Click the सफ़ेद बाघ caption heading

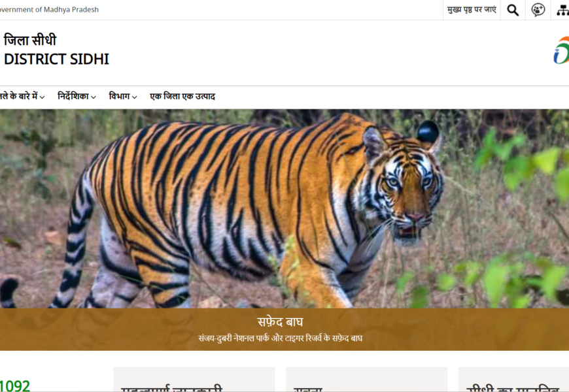[280, 321]
